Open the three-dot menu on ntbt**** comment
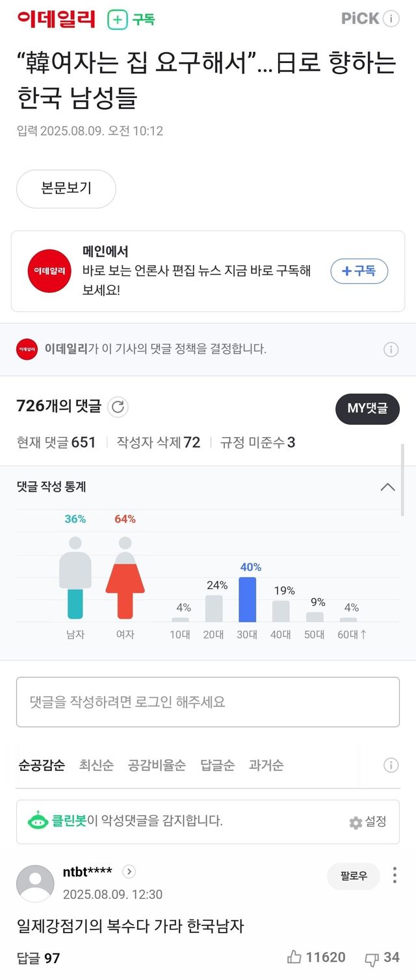This screenshot has height=980, width=416. 394,875
